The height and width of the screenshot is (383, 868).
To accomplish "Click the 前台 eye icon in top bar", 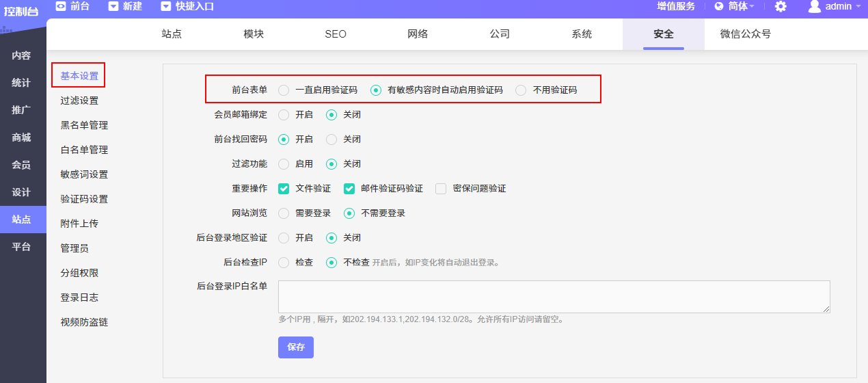I will pyautogui.click(x=61, y=6).
